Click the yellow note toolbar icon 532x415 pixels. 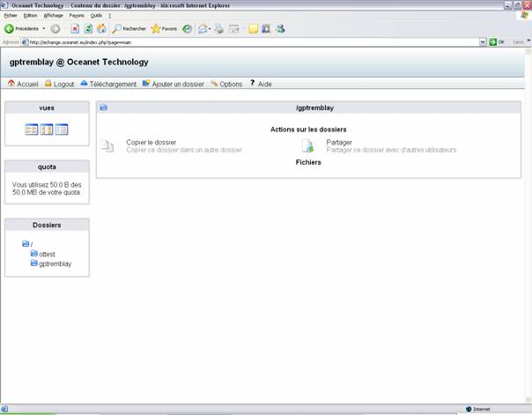tap(253, 29)
